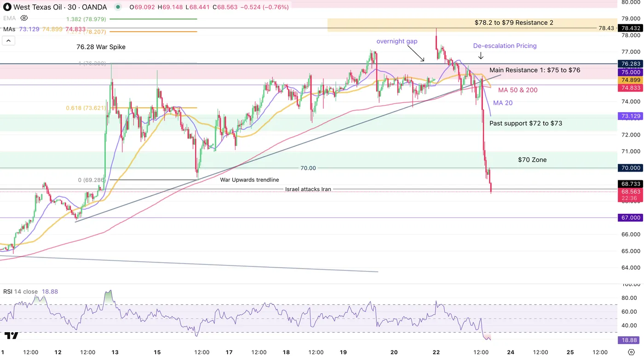Click the Fib '0.618 (73.621)' level label

pos(86,109)
